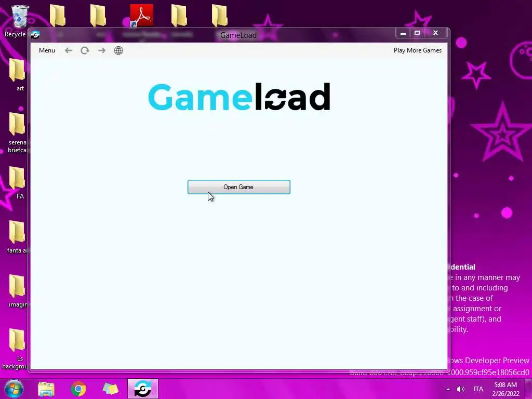Open the photo folder taskbar icon
This screenshot has height=399, width=532.
(x=111, y=389)
